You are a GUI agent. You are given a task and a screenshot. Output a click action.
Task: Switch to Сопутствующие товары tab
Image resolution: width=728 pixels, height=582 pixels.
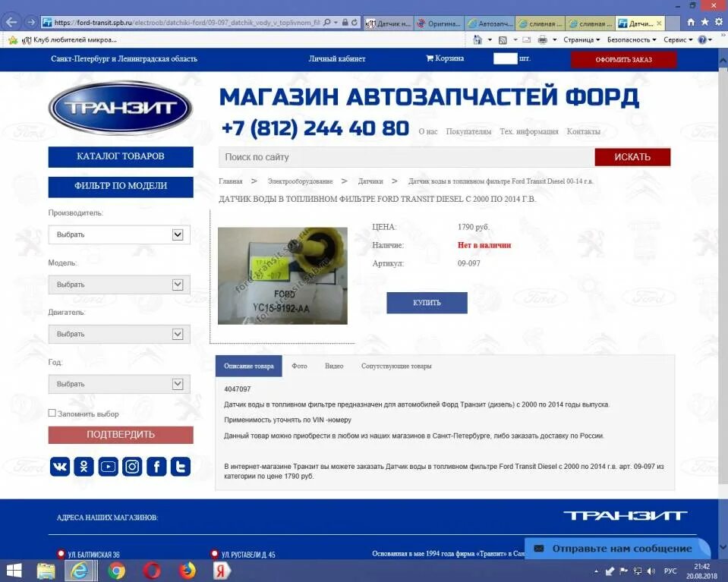396,366
